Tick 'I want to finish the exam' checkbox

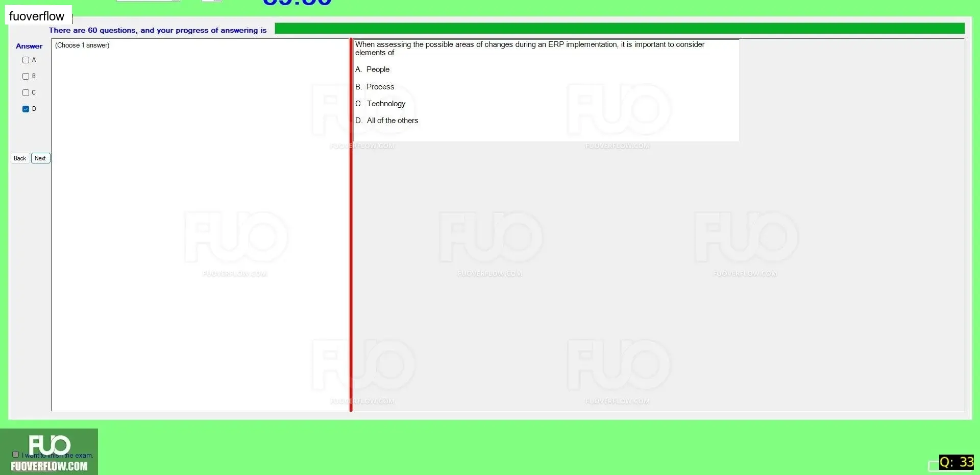15,454
